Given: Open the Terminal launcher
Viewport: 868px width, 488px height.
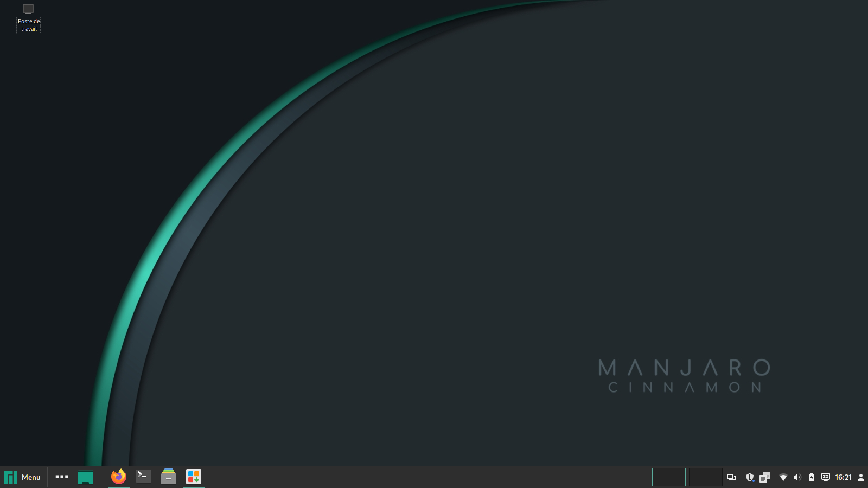Looking at the screenshot, I should (144, 477).
